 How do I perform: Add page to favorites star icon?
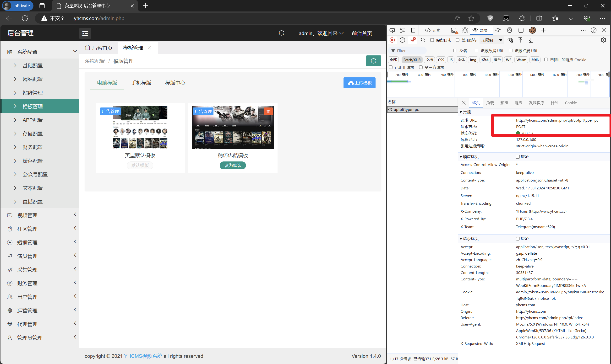coord(471,18)
